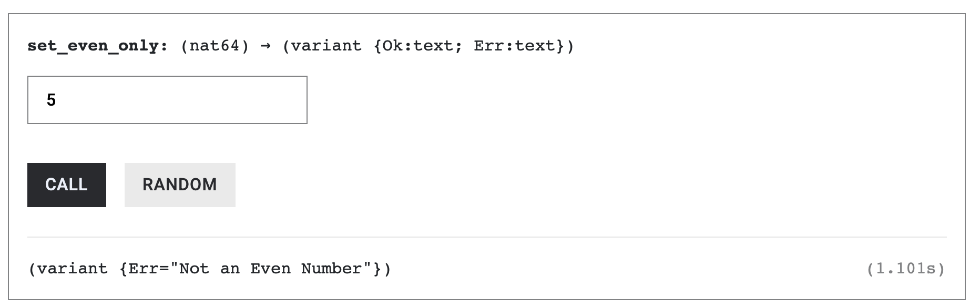Click the "Not an Even Number" error text

(271, 269)
